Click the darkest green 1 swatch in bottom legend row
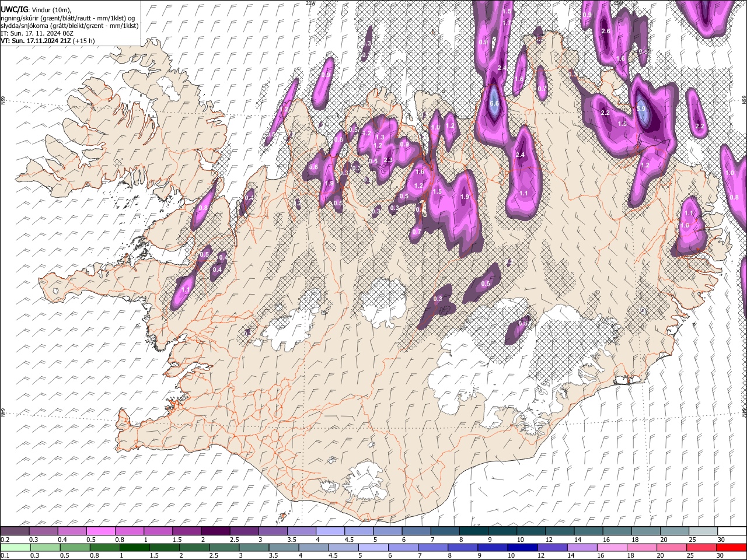This screenshot has width=747, height=560. tap(134, 548)
